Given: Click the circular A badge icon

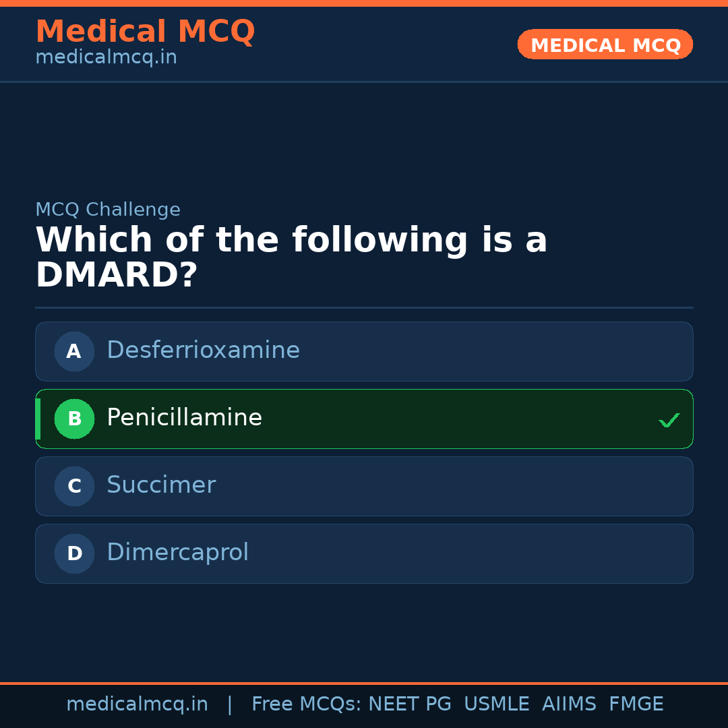Looking at the screenshot, I should coord(74,351).
